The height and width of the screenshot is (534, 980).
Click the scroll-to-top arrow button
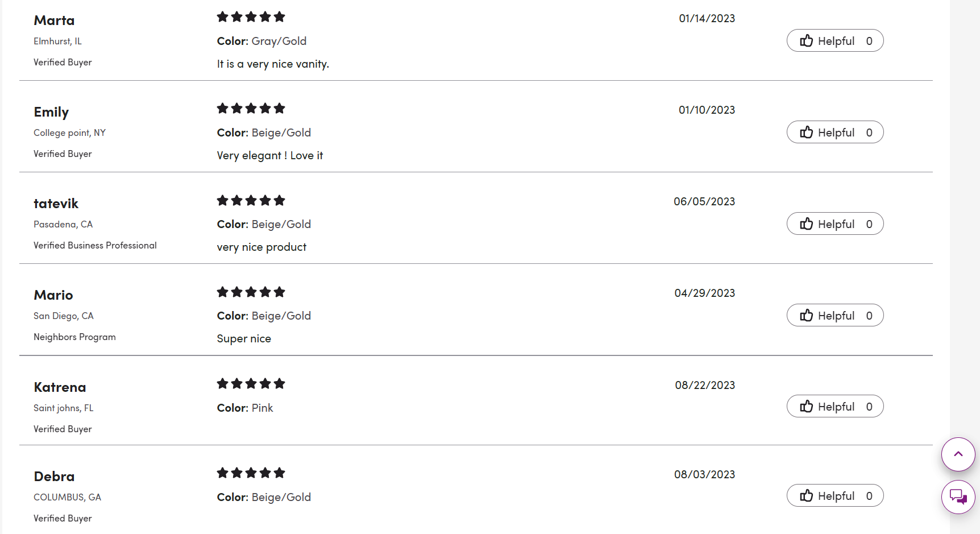click(958, 454)
